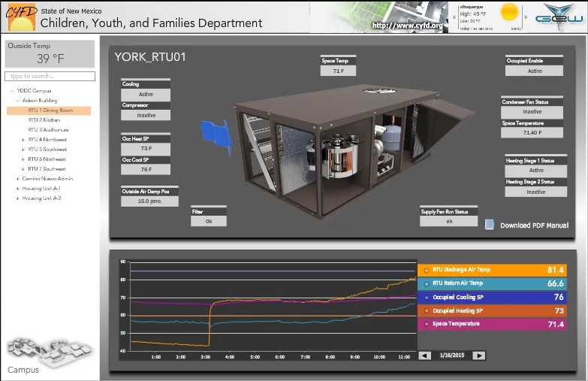Go to previous day with left arrow
The image size is (588, 381).
(x=425, y=355)
